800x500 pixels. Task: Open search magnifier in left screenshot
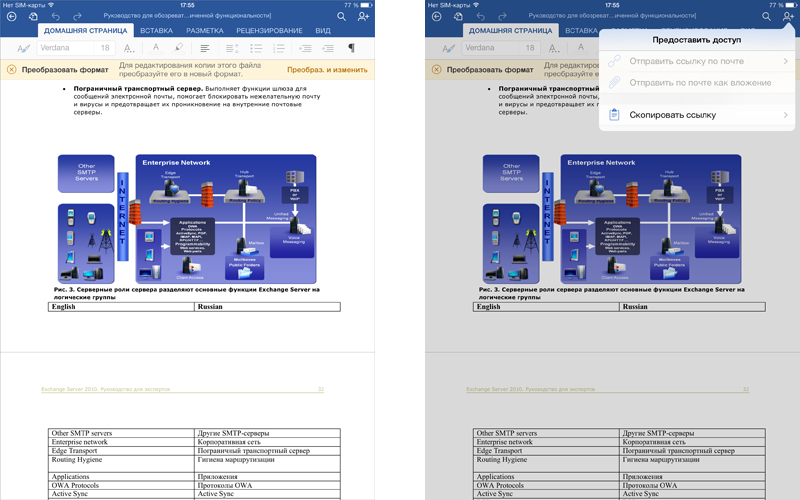[x=341, y=16]
